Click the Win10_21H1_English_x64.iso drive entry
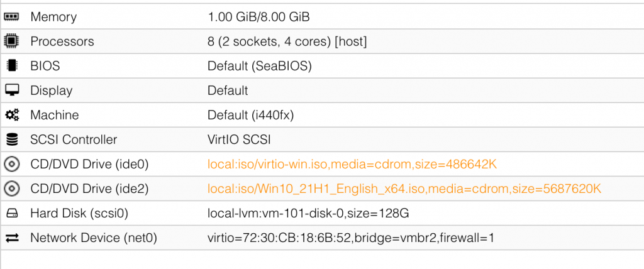Viewport: 644px width, 269px height. [x=405, y=189]
